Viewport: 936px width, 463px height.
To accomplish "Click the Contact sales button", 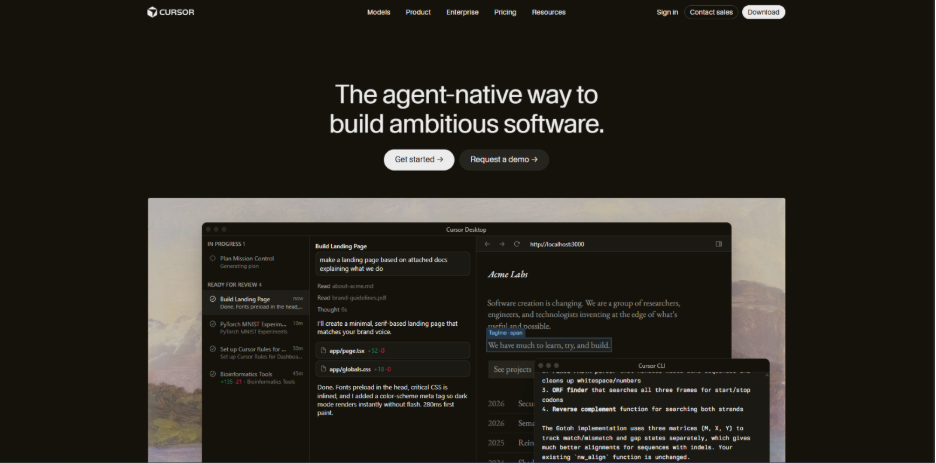I will tap(711, 12).
